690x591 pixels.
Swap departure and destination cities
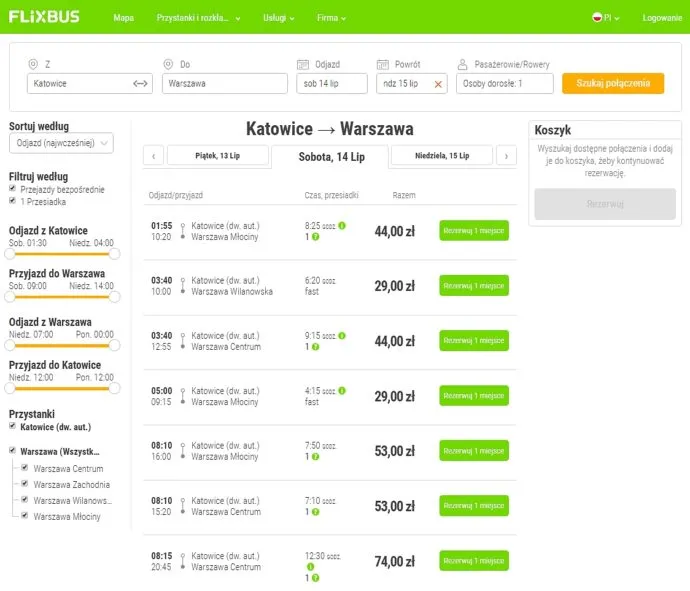141,84
